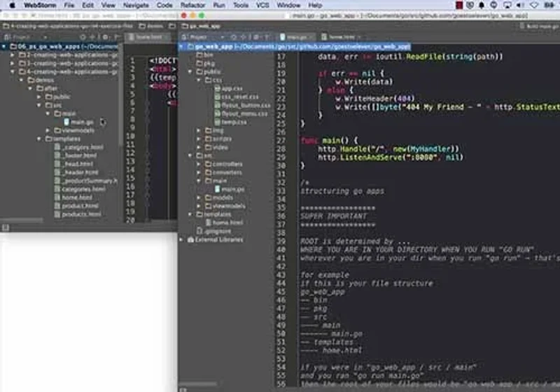This screenshot has width=560, height=392.
Task: Click hide panel icon in go_web_app project toolbar
Action: tap(267, 37)
